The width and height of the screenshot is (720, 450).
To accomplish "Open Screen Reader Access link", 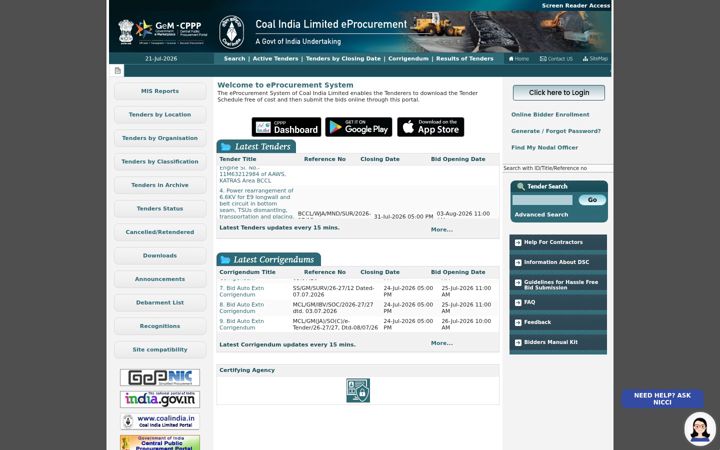I will (x=576, y=6).
